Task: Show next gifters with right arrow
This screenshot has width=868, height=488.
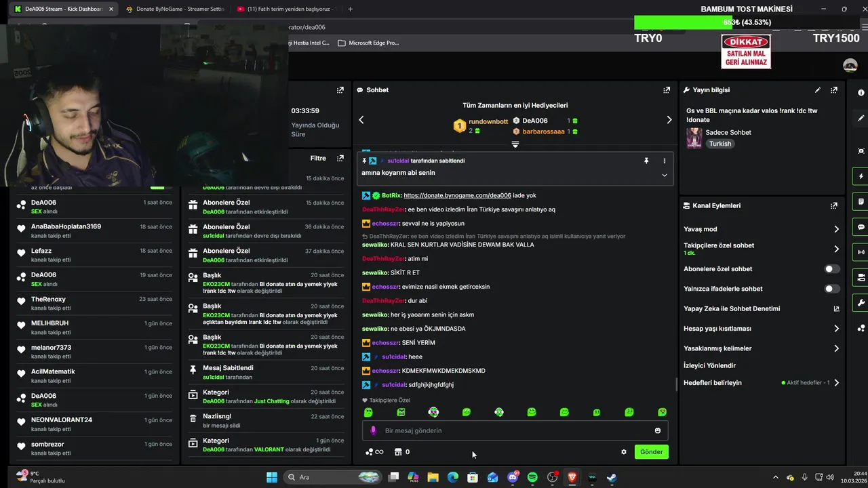Action: 669,120
